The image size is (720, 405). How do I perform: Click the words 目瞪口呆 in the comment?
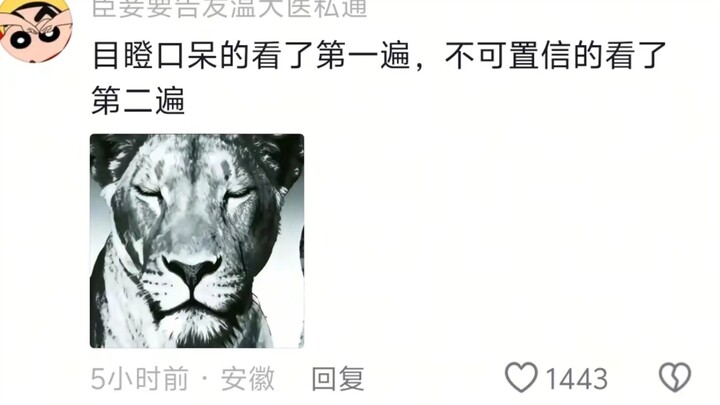155,56
